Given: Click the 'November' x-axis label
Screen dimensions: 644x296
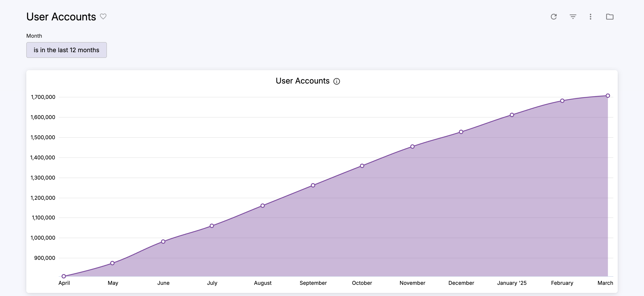Looking at the screenshot, I should (x=412, y=283).
